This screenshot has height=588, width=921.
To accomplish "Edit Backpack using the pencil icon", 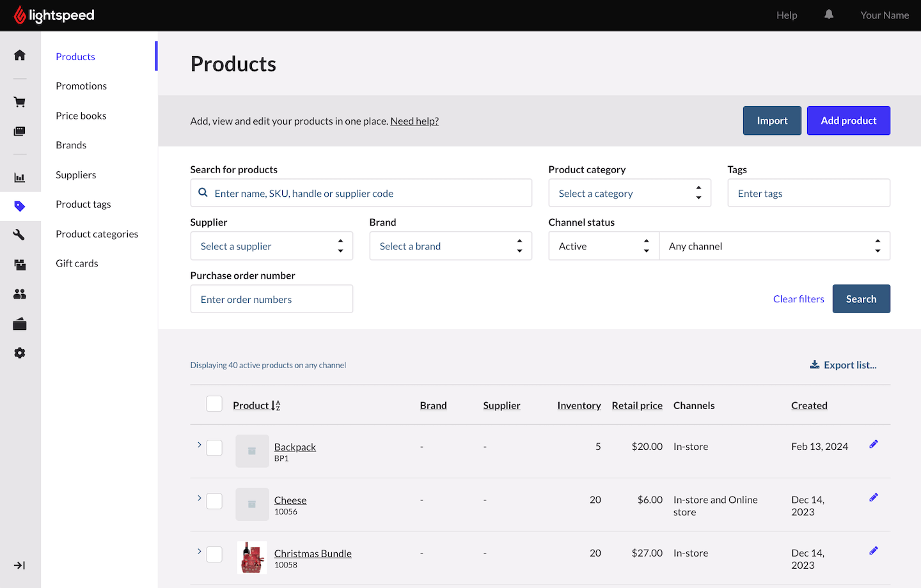I will [874, 444].
